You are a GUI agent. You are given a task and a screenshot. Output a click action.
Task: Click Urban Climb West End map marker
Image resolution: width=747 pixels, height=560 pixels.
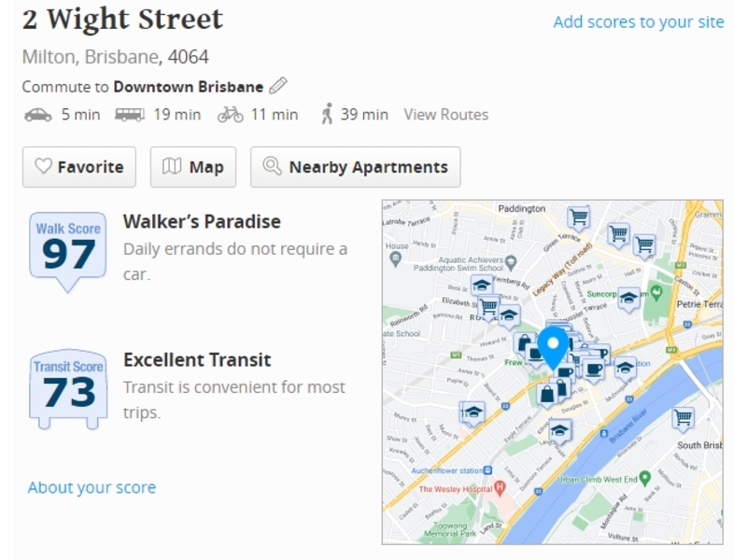(x=644, y=478)
